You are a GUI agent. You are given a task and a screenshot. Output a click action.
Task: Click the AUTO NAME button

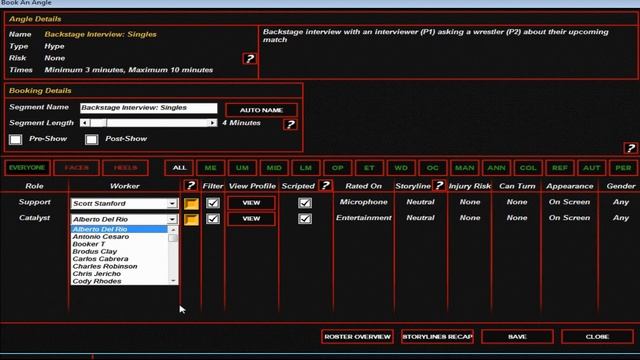261,110
